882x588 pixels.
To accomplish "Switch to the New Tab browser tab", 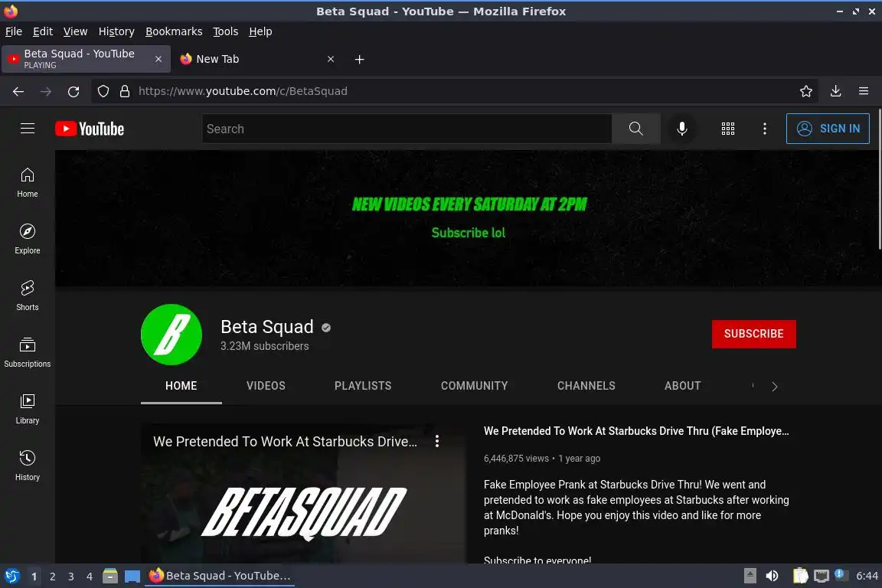I will [257, 59].
